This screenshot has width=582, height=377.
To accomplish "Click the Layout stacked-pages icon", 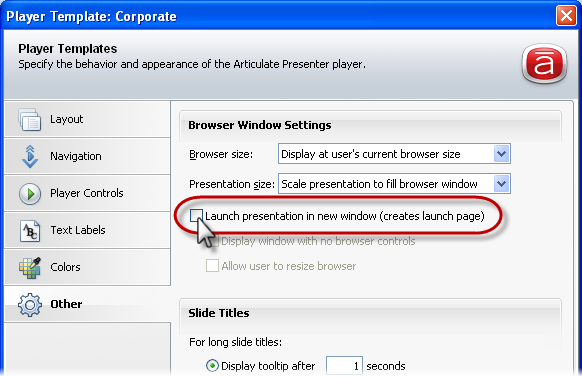I will [x=30, y=119].
